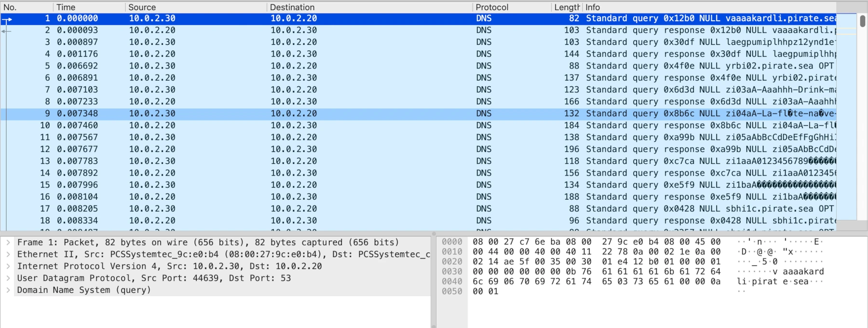Select packet 17 sbhi1c.pirate.sea query
The width and height of the screenshot is (868, 328).
tap(419, 209)
